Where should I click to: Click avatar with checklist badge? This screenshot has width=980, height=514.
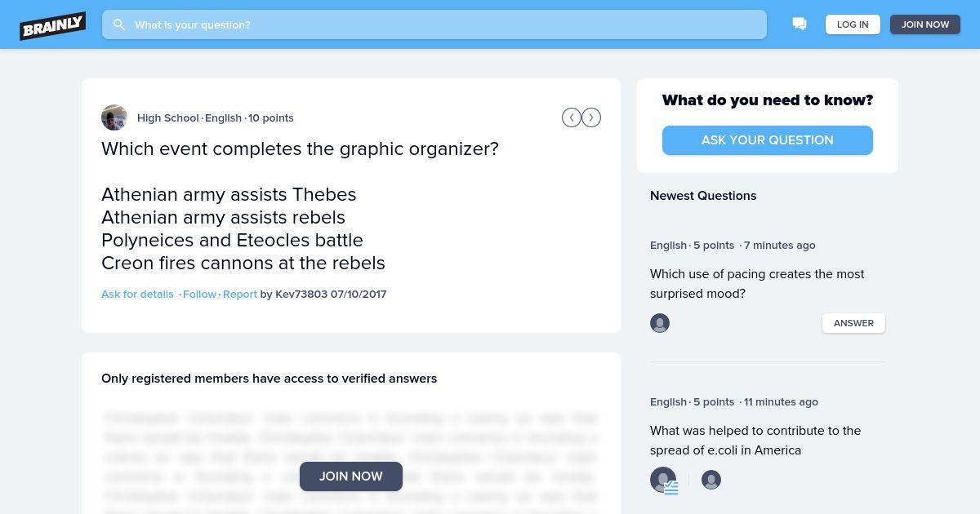coord(664,481)
